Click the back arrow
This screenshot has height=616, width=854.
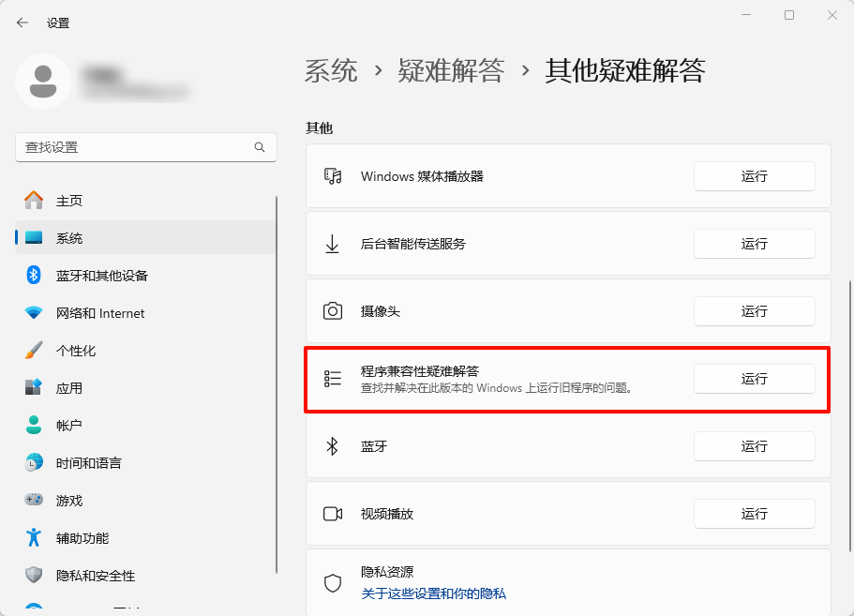[22, 22]
